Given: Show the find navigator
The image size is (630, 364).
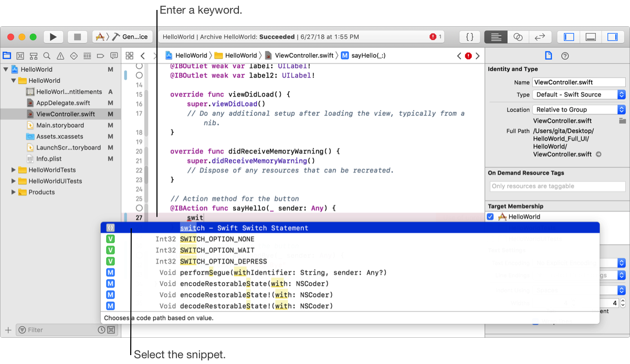Looking at the screenshot, I should point(47,56).
